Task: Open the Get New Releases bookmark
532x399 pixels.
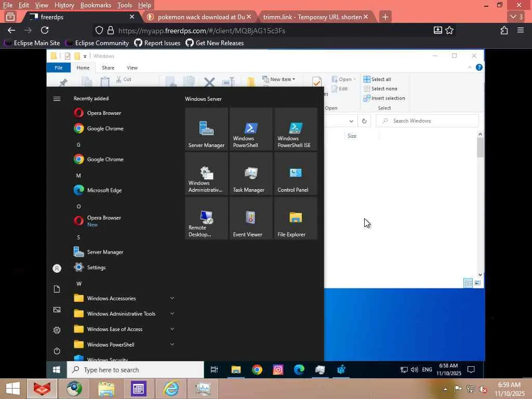Action: [x=215, y=43]
